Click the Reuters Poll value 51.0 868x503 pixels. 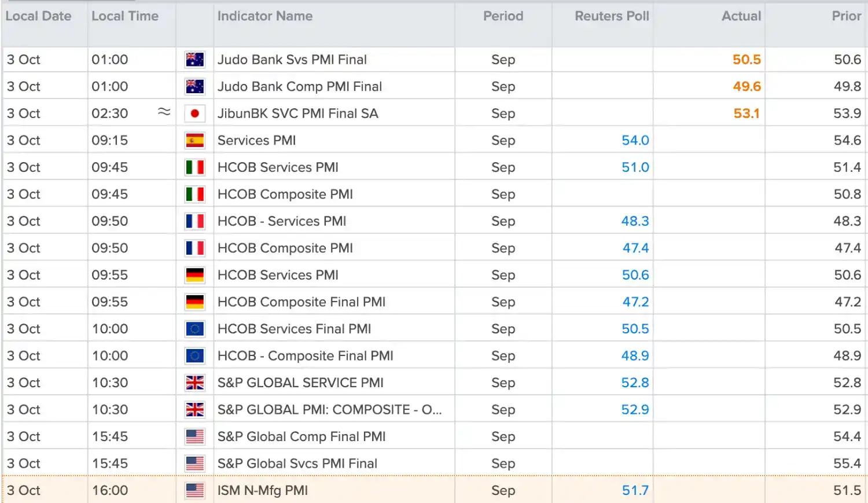pos(635,167)
